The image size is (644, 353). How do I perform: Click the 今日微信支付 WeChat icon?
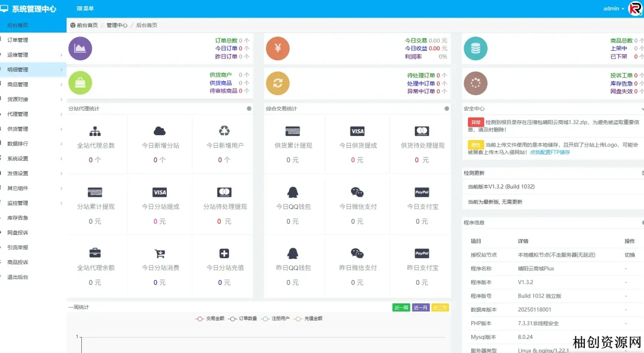pyautogui.click(x=357, y=192)
